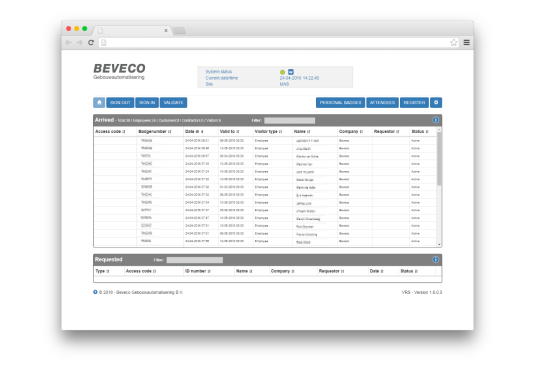The image size is (535, 370).
Task: Sort Arrived table by Valid to
Action: click(x=229, y=131)
